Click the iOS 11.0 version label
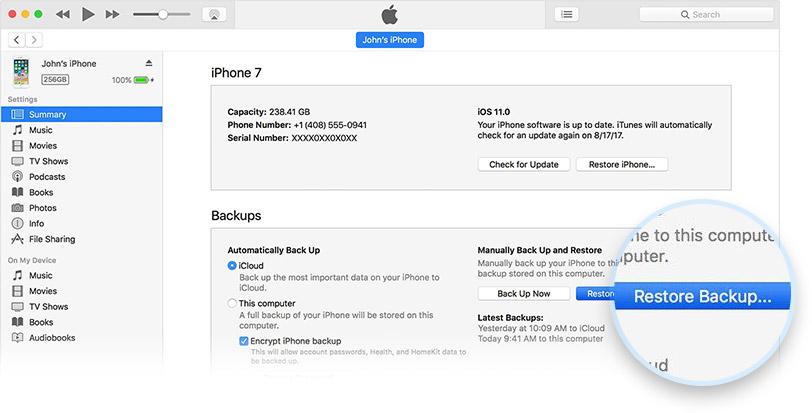Image resolution: width=812 pixels, height=413 pixels. [494, 112]
